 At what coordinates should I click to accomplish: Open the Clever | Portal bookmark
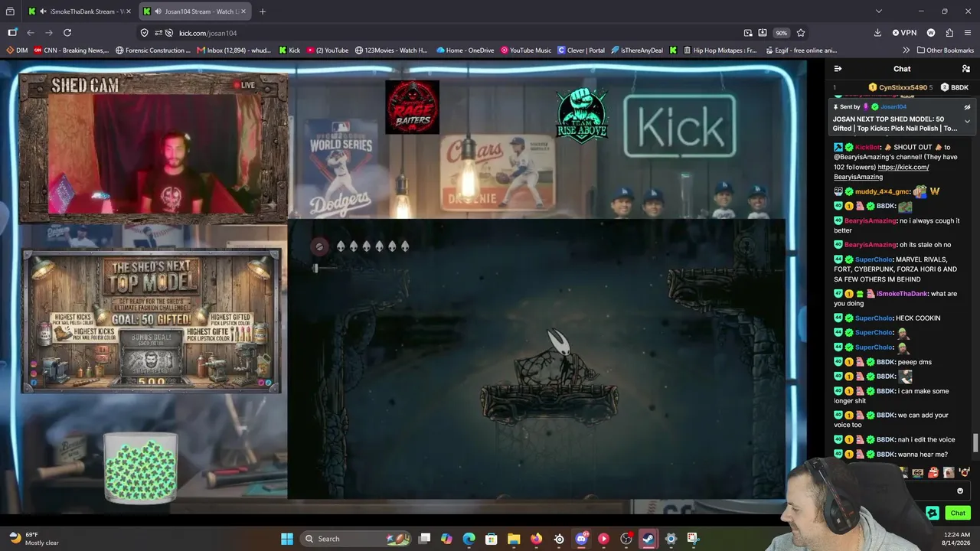581,51
